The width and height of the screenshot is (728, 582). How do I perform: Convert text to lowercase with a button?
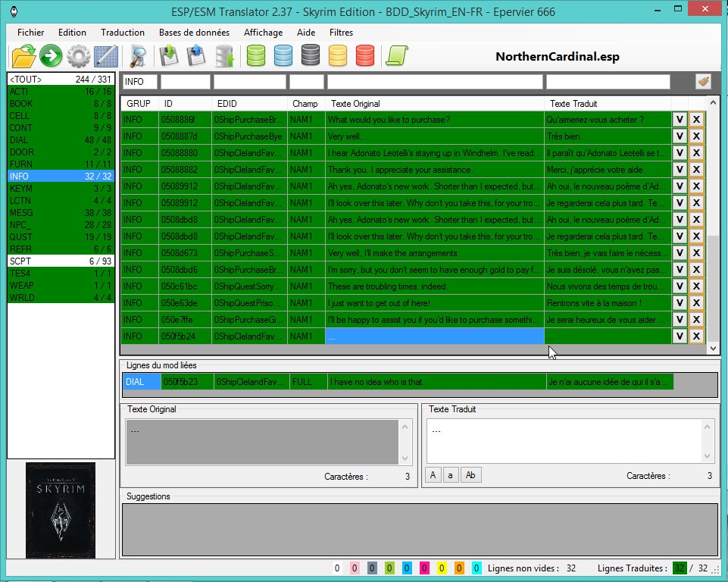(450, 475)
